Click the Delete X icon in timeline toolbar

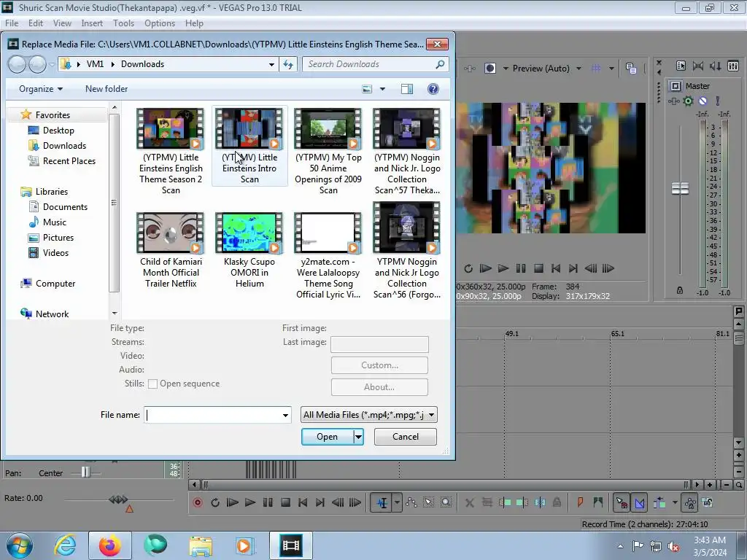469,502
